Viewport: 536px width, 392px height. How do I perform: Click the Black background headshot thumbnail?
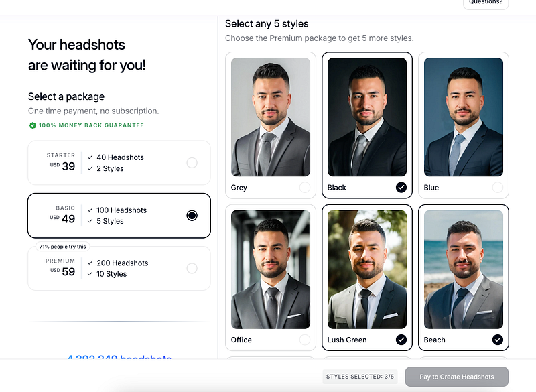pos(367,117)
